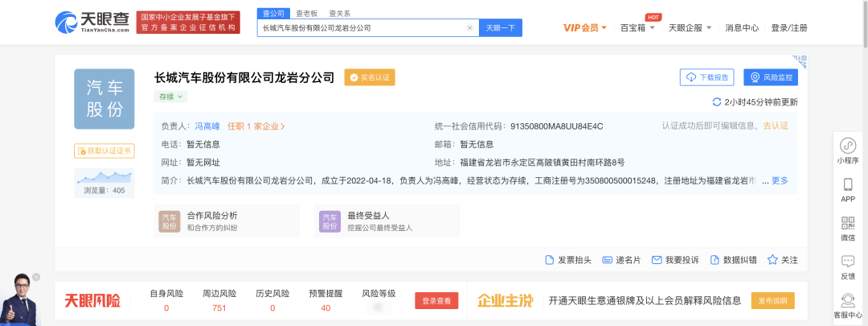
Task: Click 历史风险 count 0
Action: tap(272, 308)
